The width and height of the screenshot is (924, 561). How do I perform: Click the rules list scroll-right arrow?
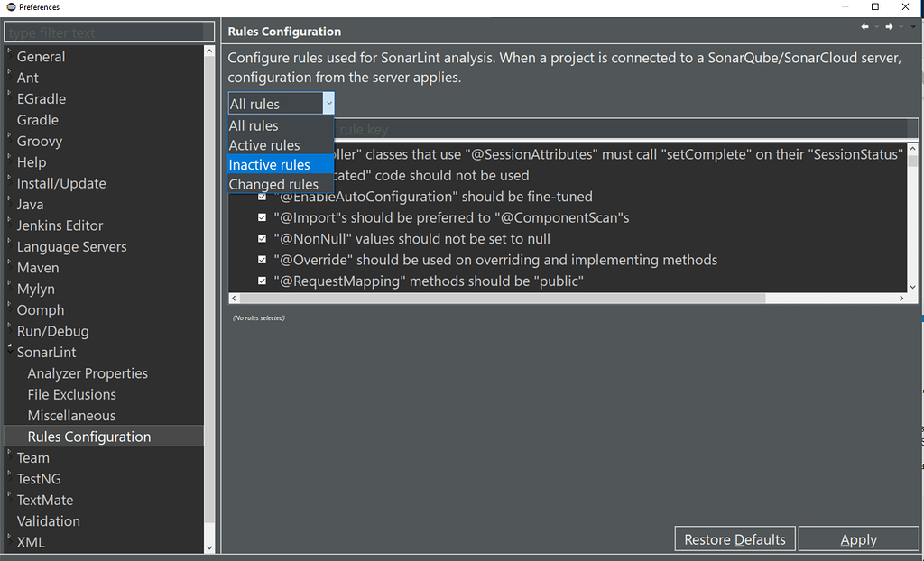(901, 299)
